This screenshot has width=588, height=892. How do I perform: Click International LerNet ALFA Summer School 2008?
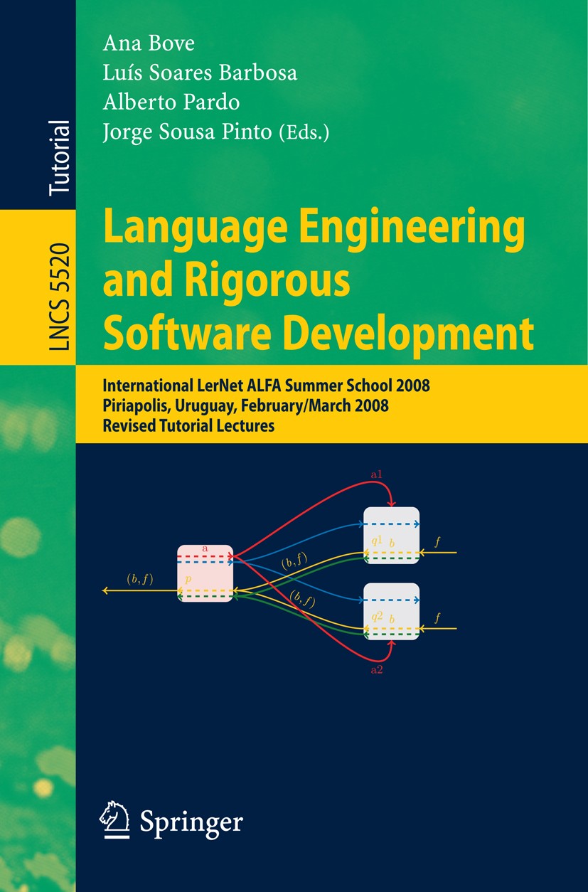coord(267,387)
